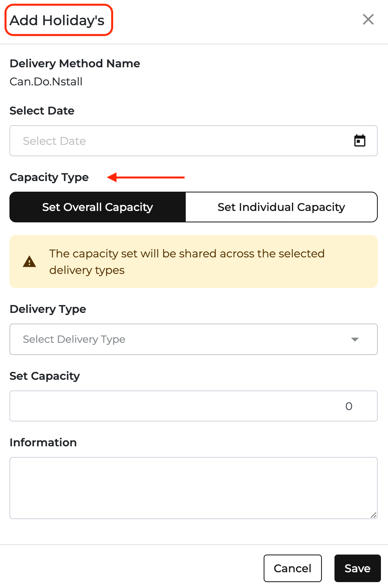Cancel adding the holiday

point(292,568)
